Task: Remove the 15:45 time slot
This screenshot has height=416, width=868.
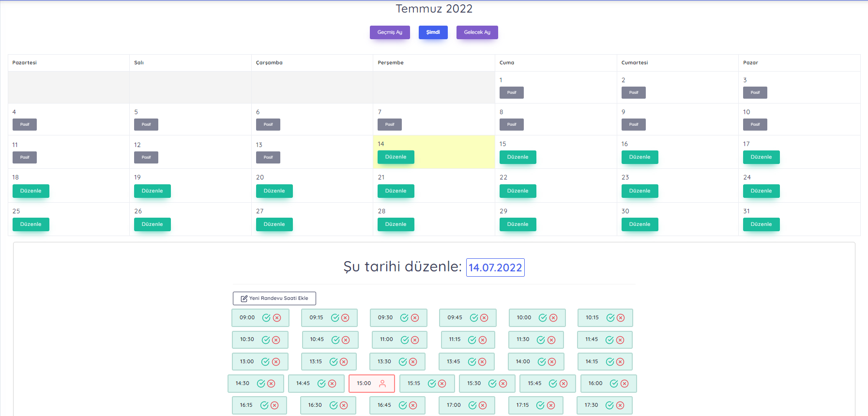Action: (x=563, y=384)
